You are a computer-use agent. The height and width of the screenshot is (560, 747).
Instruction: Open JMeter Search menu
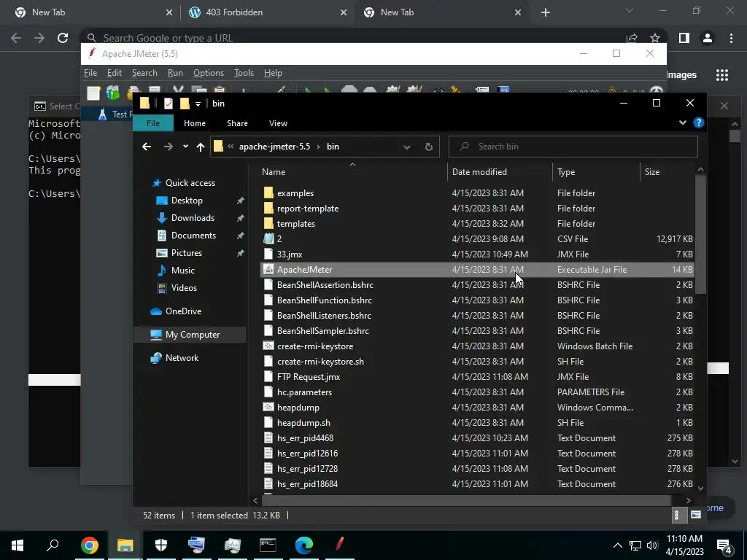coord(144,73)
